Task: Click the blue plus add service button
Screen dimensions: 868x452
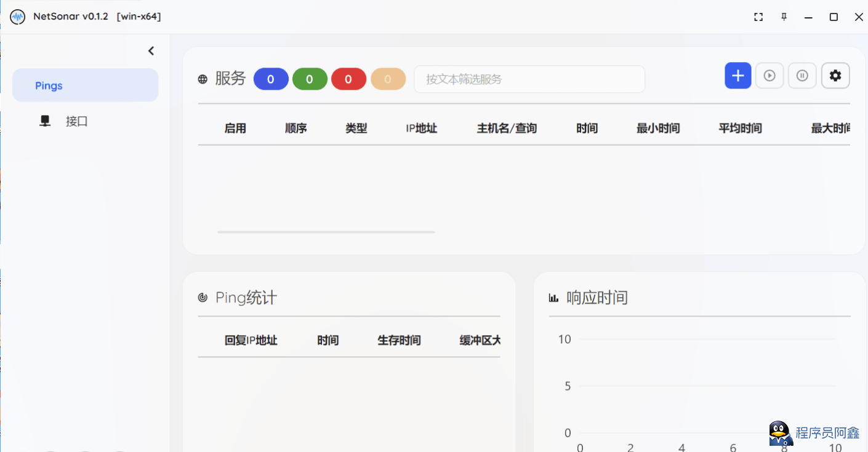Action: 737,76
